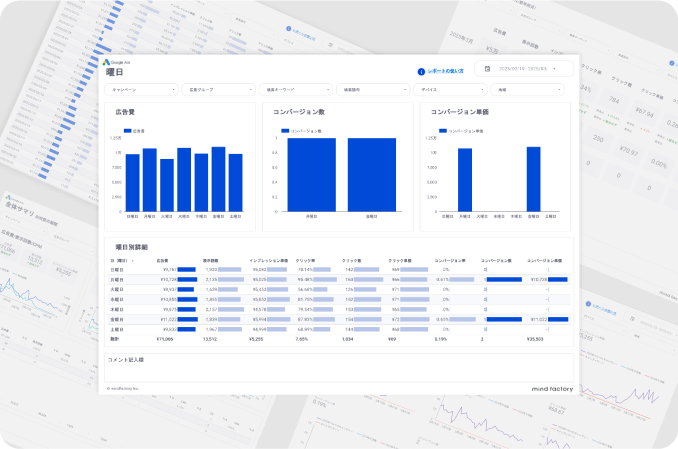This screenshot has width=678, height=449.
Task: Click the mind factory footer logo
Action: click(x=552, y=389)
